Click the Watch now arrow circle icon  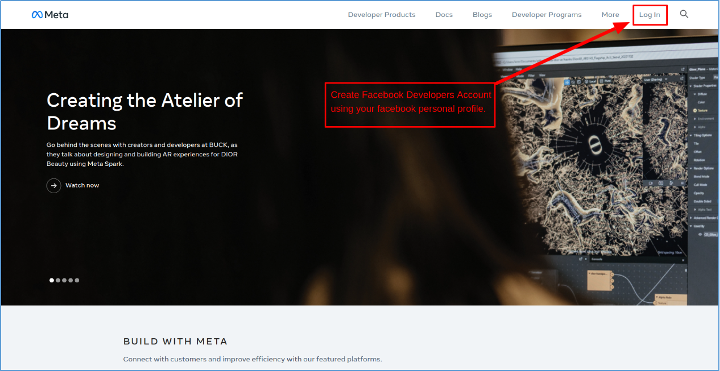click(x=54, y=186)
